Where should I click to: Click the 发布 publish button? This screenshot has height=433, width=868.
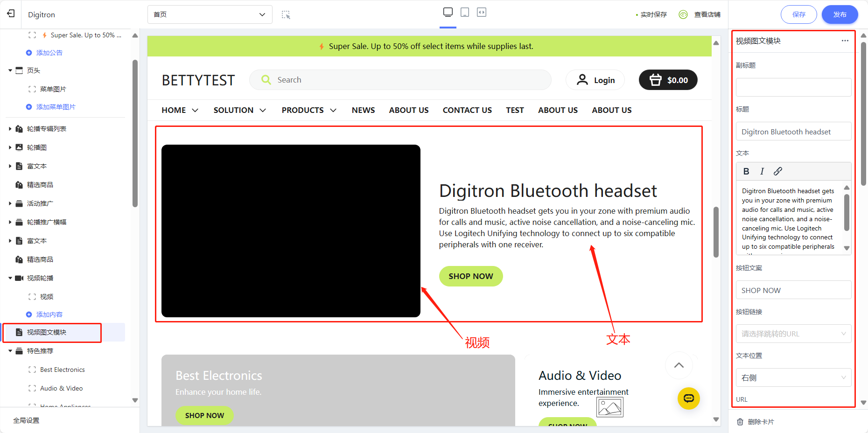click(840, 14)
